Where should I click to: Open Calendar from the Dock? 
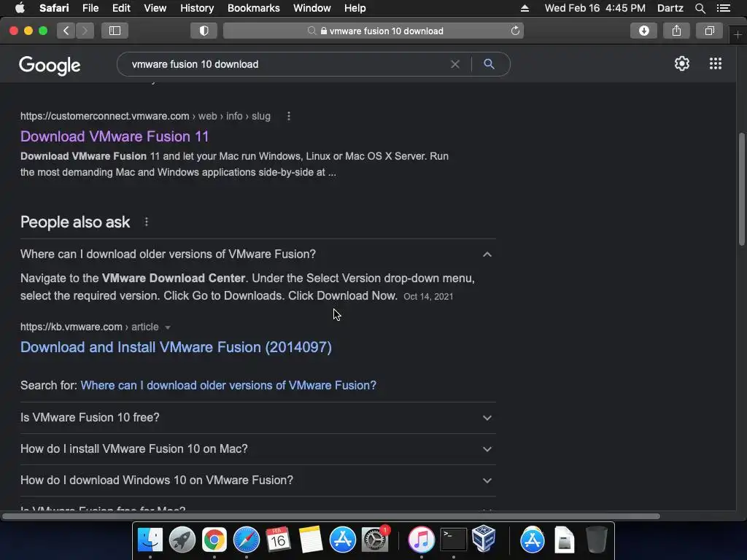pos(278,540)
